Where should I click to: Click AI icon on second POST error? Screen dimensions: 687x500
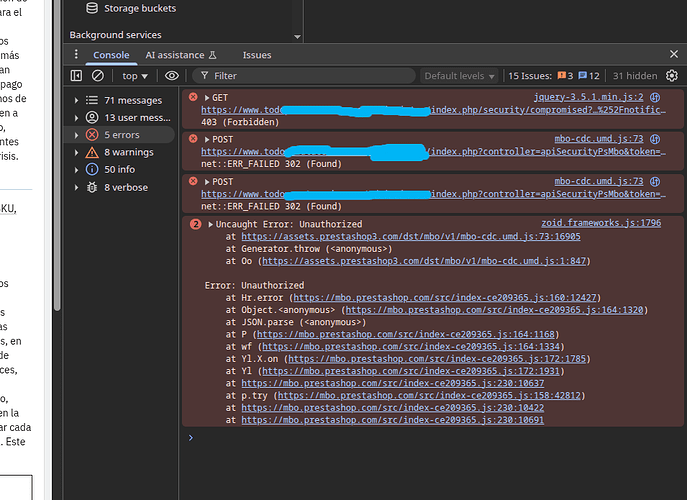coord(655,181)
